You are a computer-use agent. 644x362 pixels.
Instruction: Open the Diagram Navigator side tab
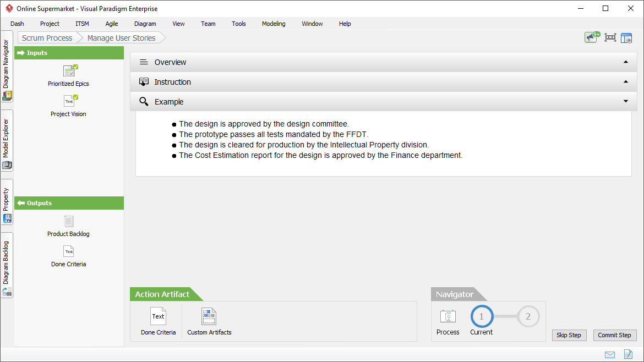point(7,66)
